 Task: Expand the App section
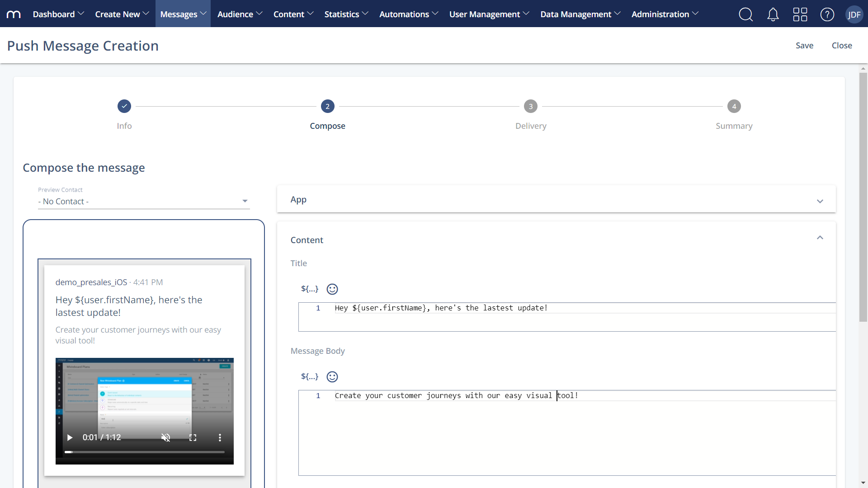820,201
